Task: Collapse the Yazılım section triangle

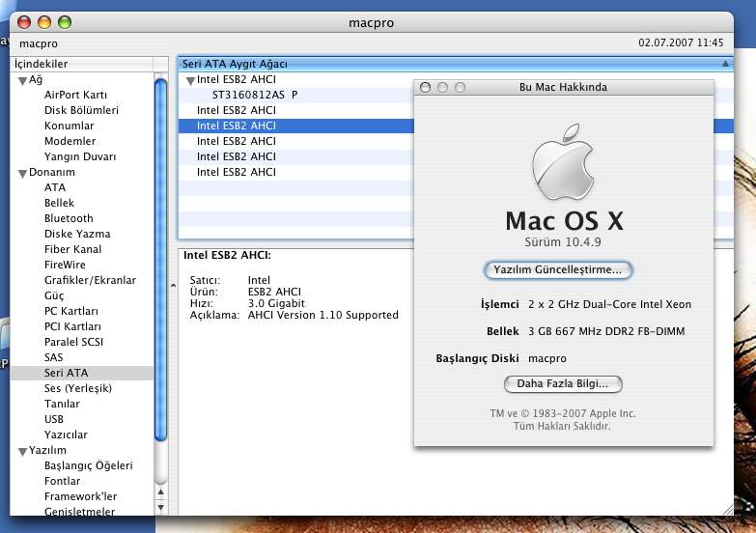Action: coord(22,452)
